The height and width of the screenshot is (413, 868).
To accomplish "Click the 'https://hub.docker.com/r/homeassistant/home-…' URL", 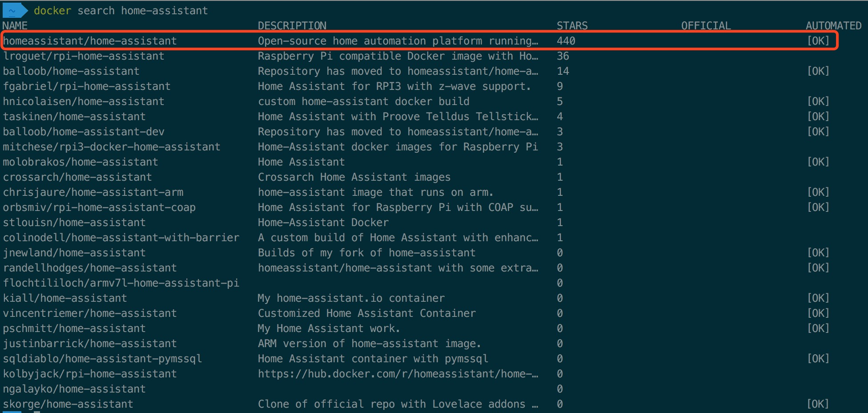I will (398, 374).
